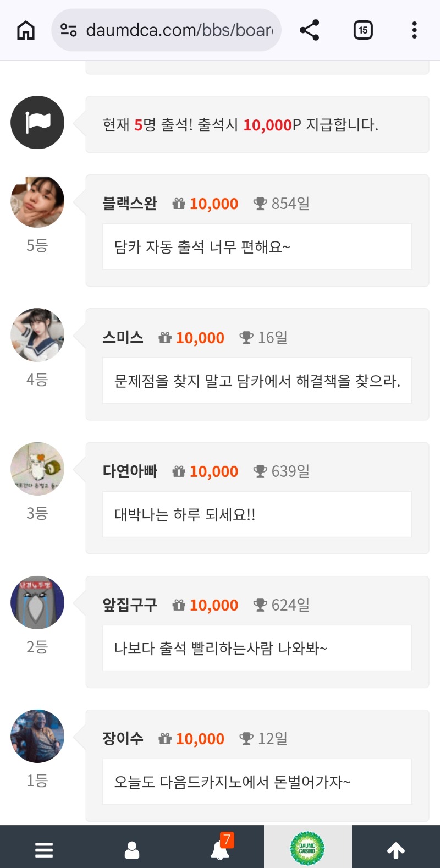Click the username 블랙스완

(x=130, y=204)
